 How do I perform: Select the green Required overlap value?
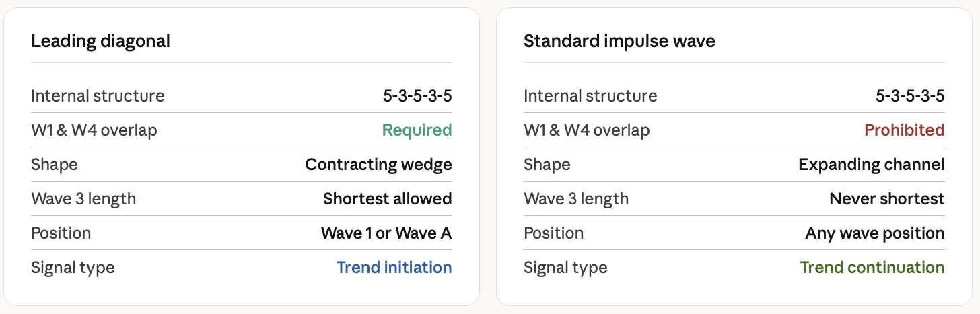[417, 130]
